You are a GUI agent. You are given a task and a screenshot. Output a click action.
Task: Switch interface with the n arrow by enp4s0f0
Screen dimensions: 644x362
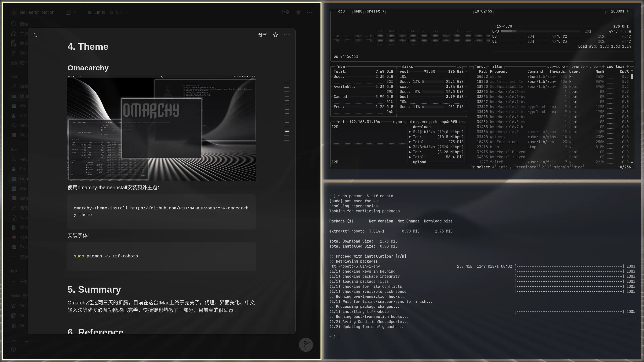click(x=461, y=122)
